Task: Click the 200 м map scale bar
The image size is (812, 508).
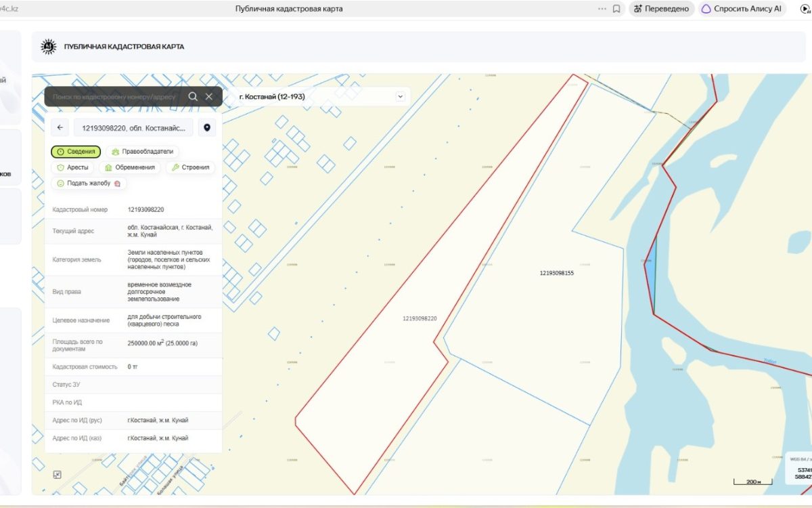Action: tap(753, 482)
